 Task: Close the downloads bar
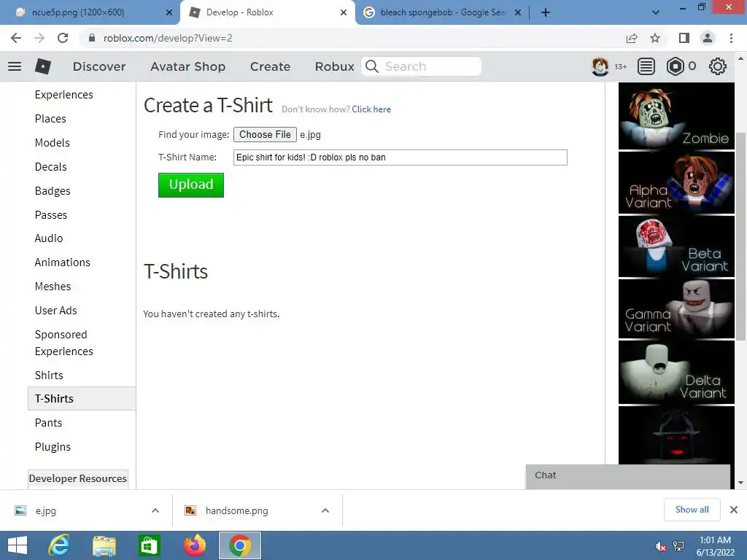click(x=734, y=510)
